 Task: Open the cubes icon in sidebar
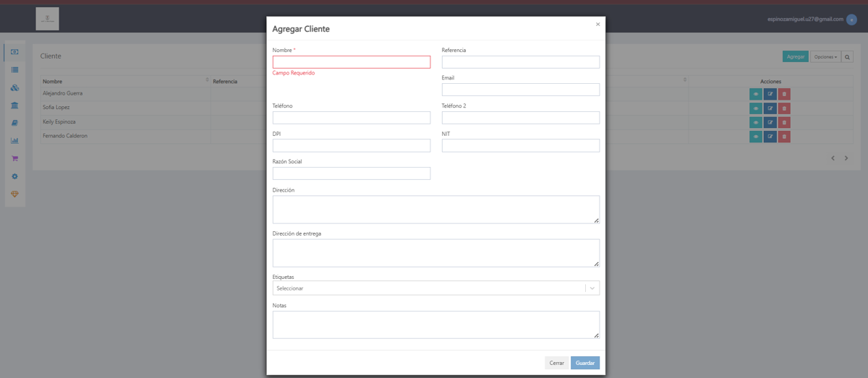tap(14, 88)
